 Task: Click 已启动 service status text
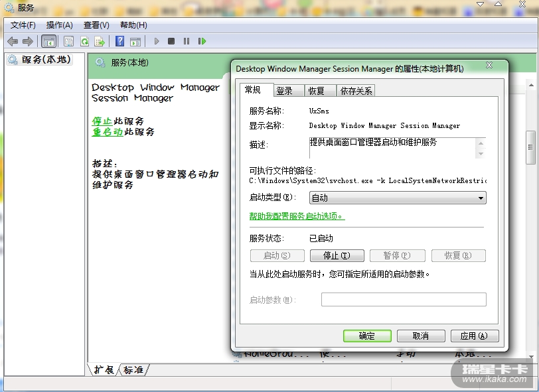click(x=321, y=238)
